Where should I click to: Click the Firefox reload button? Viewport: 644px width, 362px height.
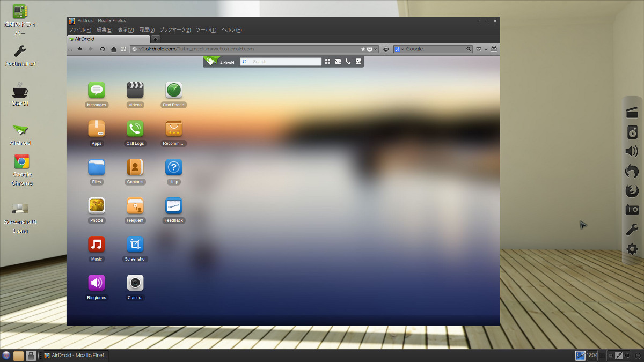coord(102,49)
